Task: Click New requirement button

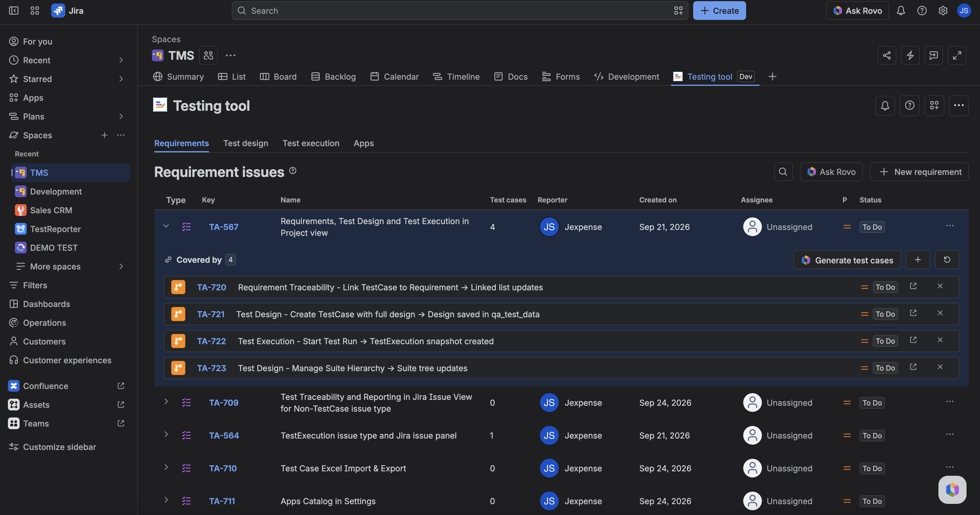Action: (919, 172)
